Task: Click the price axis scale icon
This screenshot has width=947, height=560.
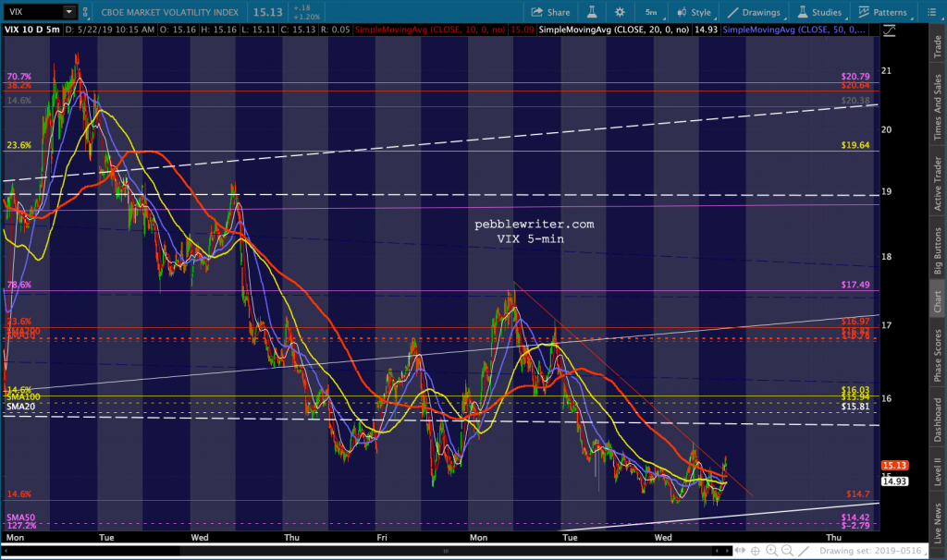Action: (x=889, y=30)
